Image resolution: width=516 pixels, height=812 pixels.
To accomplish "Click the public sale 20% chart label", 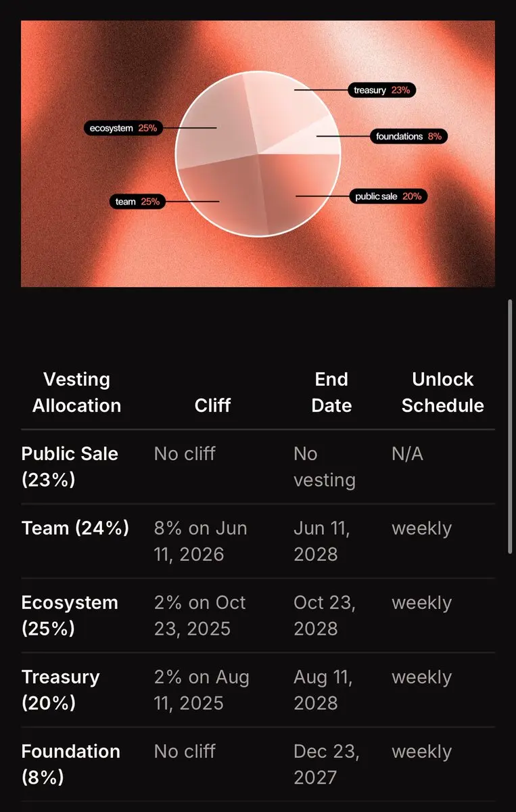I will (x=389, y=196).
